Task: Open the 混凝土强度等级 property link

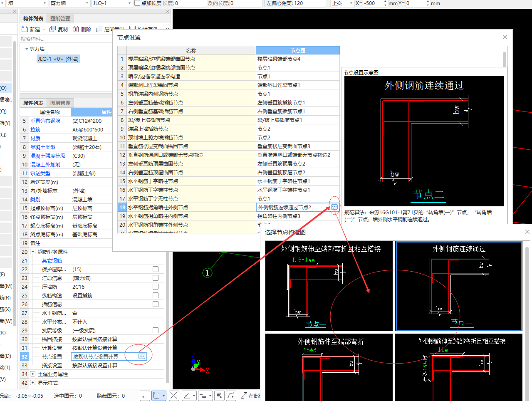Action: [x=48, y=156]
